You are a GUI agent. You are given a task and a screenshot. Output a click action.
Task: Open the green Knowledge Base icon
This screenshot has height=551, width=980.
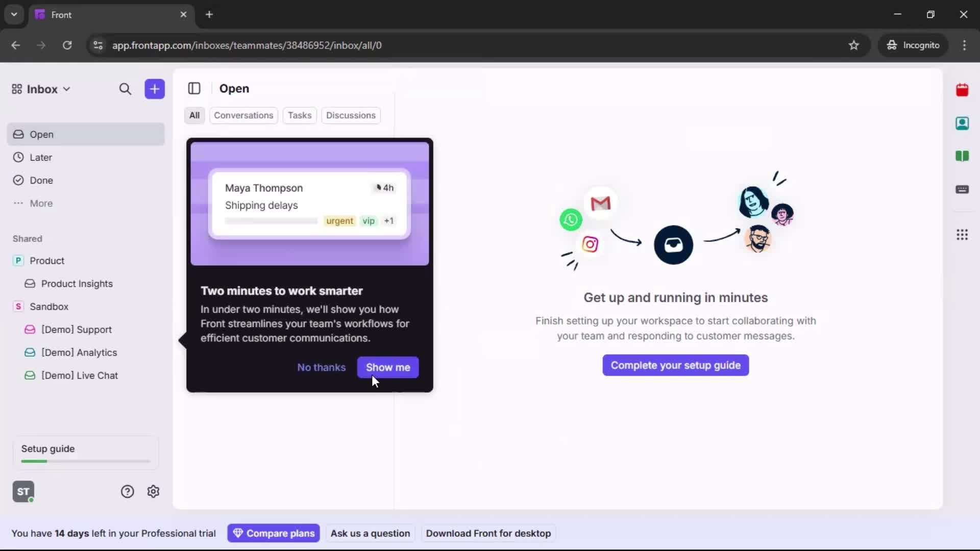pos(963,156)
